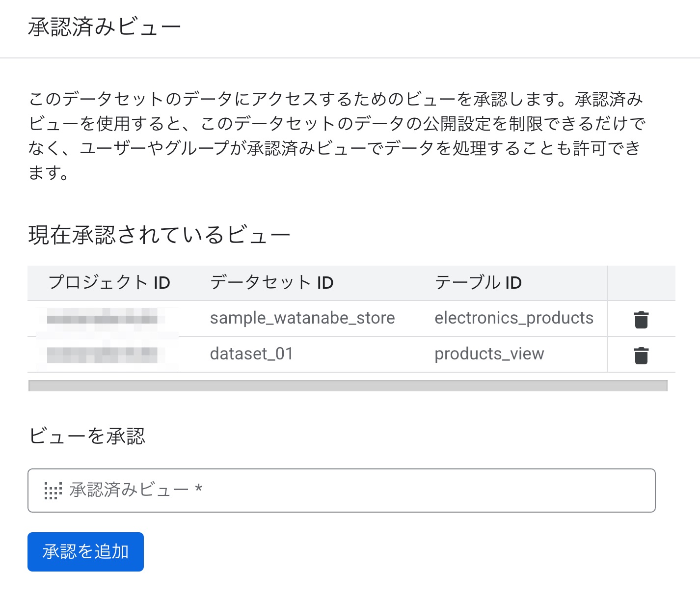Image resolution: width=700 pixels, height=600 pixels.
Task: Click the データセット ID column header
Action: (x=272, y=283)
